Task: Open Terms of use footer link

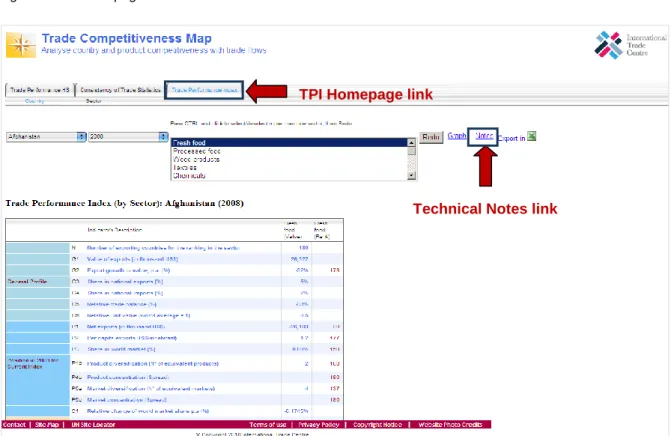Action: pos(267,424)
